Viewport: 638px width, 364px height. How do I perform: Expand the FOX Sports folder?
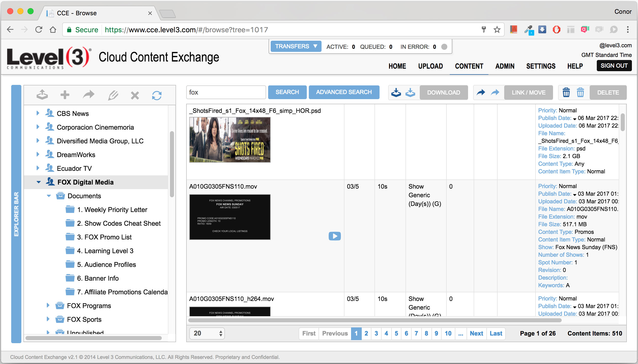(48, 319)
